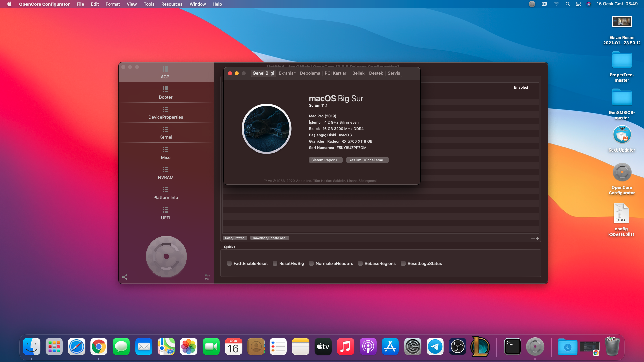Toggle the ResetHwSig checkbox
Image resolution: width=644 pixels, height=362 pixels.
pos(275,264)
